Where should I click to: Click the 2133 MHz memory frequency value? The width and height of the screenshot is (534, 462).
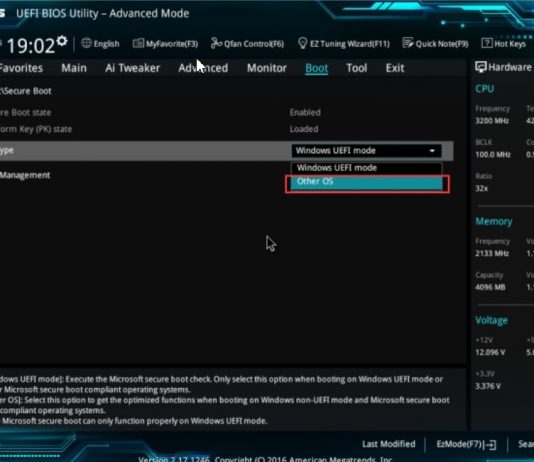[492, 253]
